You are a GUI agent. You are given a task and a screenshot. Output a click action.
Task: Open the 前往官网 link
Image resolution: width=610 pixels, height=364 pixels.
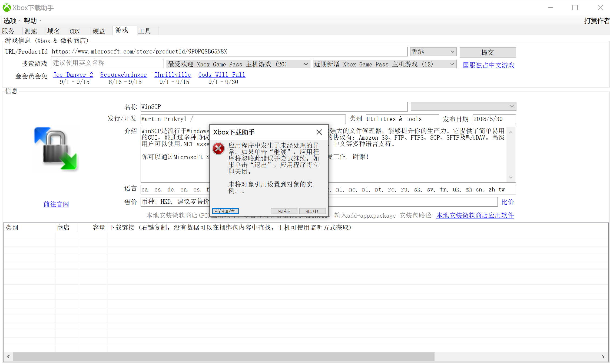click(x=56, y=204)
